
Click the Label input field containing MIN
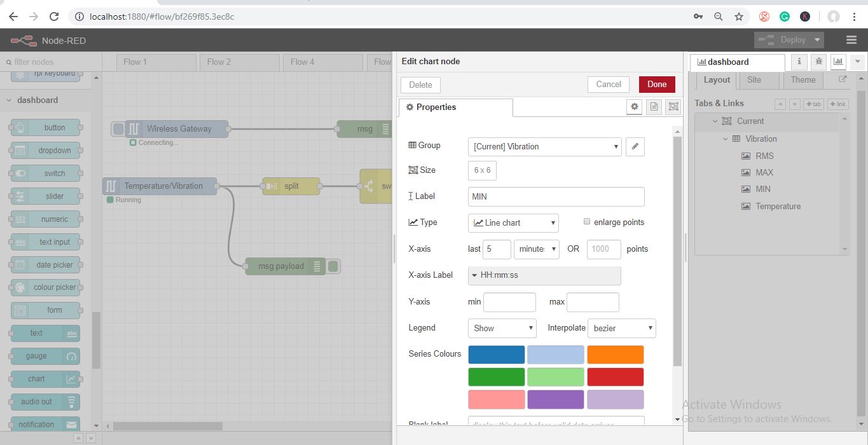pos(556,197)
